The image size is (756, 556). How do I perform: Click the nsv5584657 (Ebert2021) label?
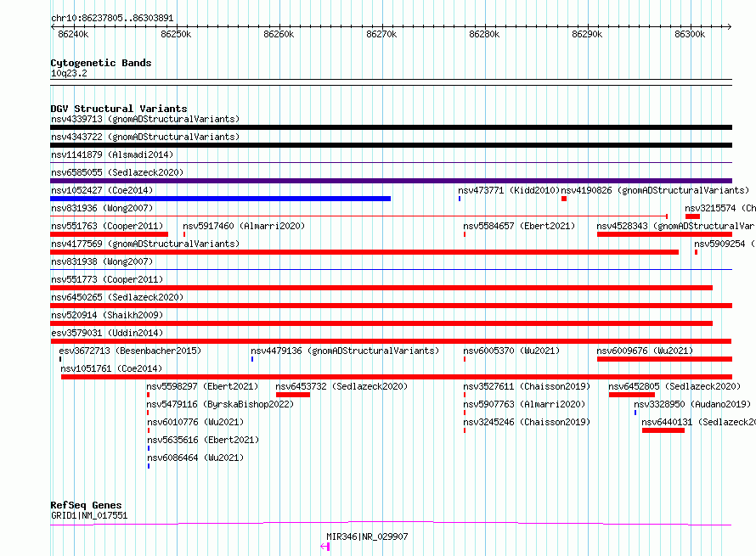click(x=519, y=226)
